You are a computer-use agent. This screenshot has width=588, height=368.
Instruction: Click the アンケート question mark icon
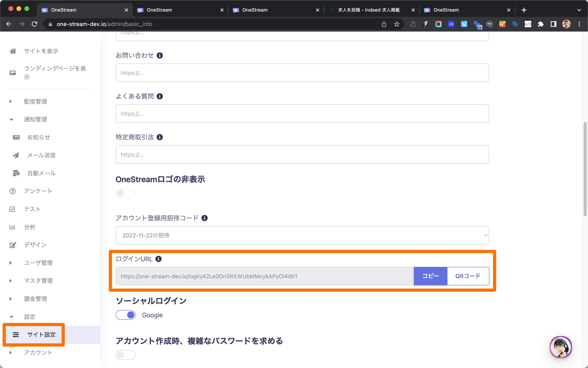tap(12, 191)
